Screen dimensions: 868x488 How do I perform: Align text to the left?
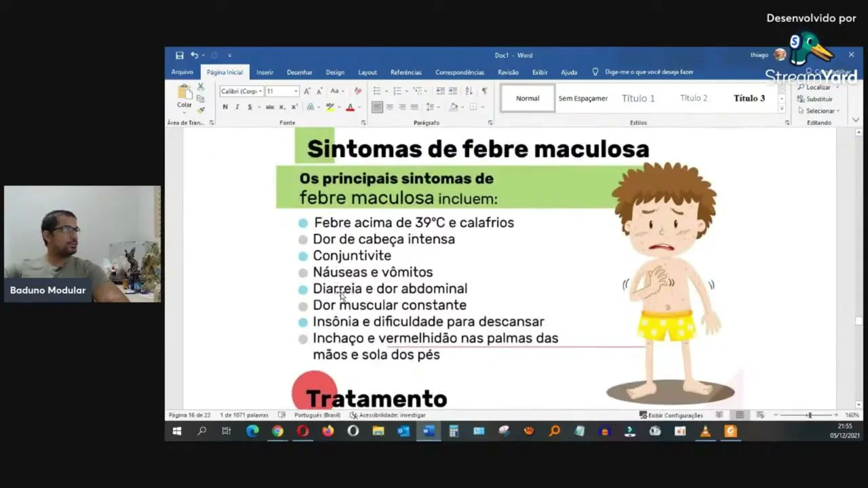[377, 107]
